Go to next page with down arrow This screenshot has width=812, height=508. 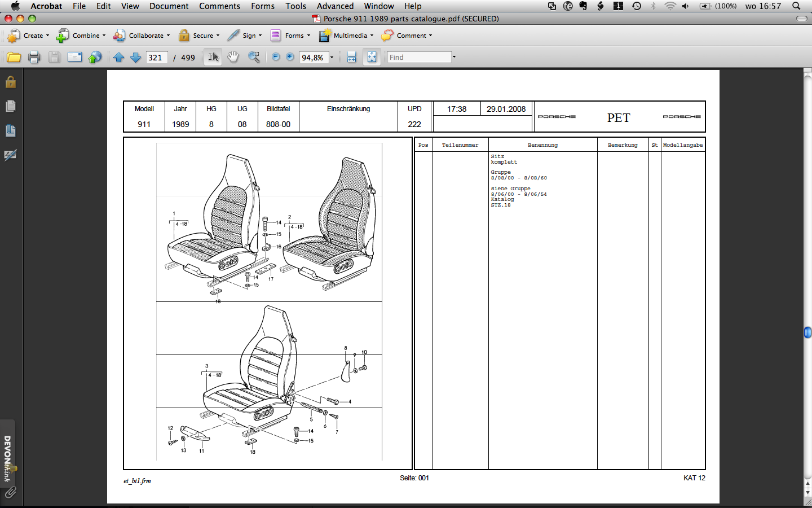[x=135, y=57]
